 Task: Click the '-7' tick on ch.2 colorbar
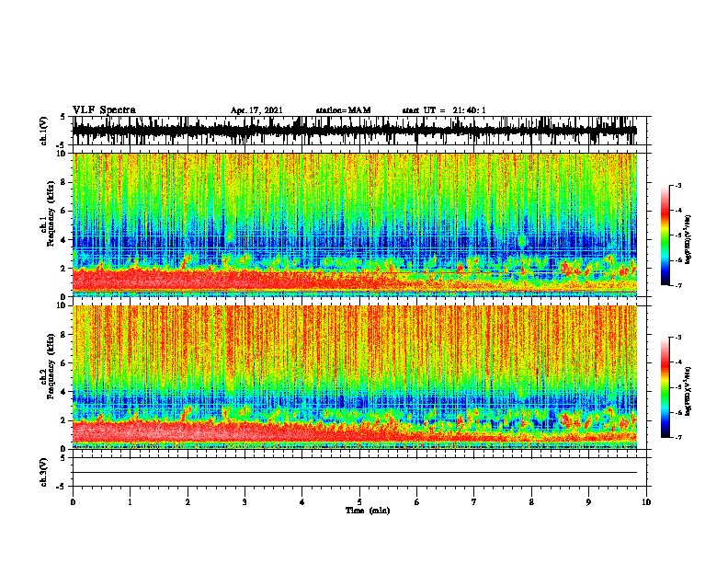click(x=677, y=437)
